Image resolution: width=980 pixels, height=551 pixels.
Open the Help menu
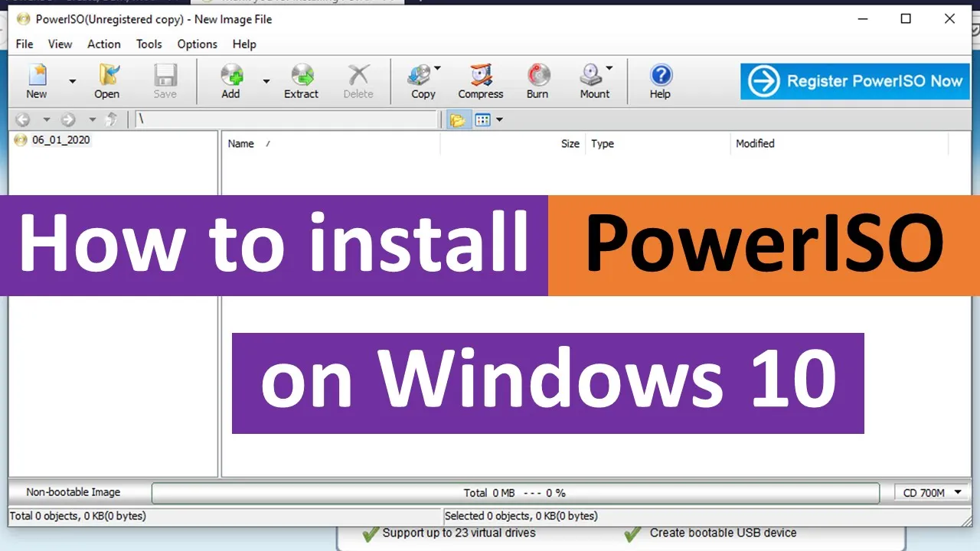(244, 44)
